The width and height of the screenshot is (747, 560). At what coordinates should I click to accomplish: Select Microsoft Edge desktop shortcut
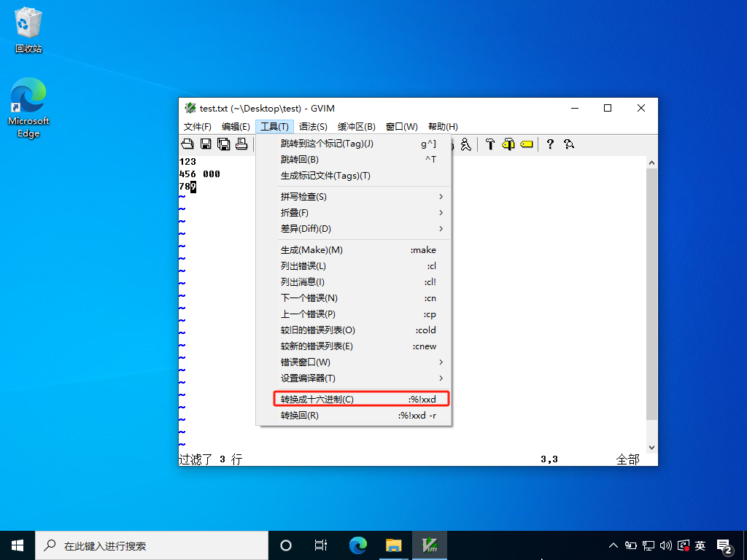pyautogui.click(x=28, y=108)
